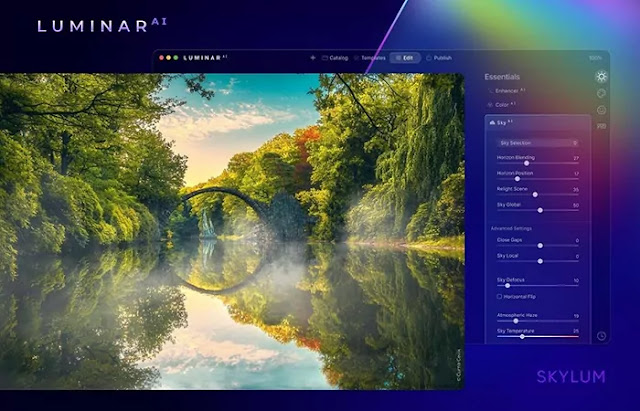
Task: Open the Essentials tools sun icon
Action: point(601,76)
